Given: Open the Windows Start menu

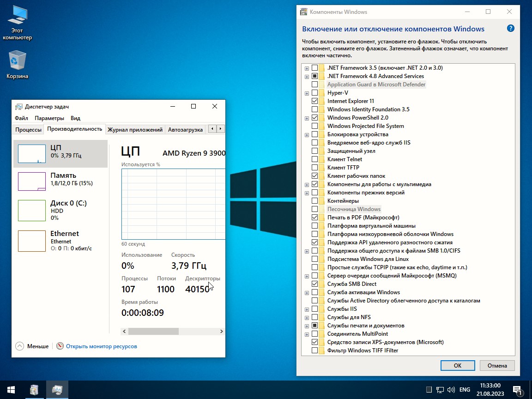Looking at the screenshot, I should coord(11,390).
